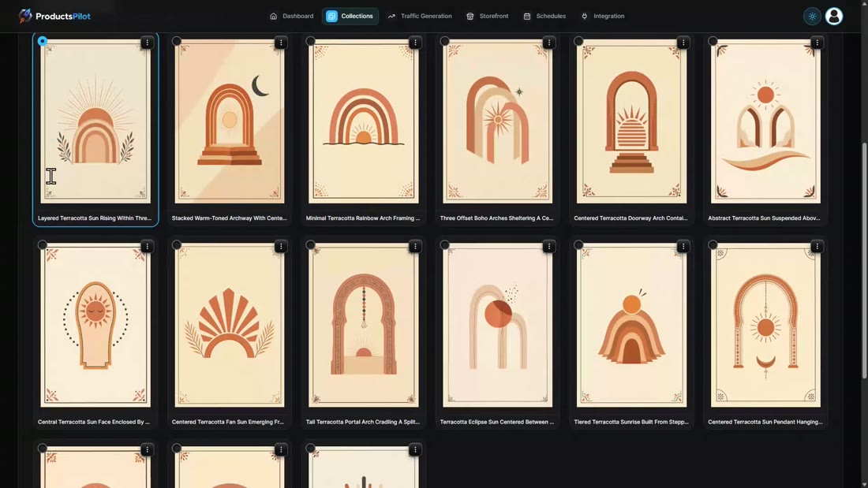This screenshot has width=868, height=488.
Task: Select the Central Terracotta Sun Face checkbox
Action: click(x=43, y=244)
